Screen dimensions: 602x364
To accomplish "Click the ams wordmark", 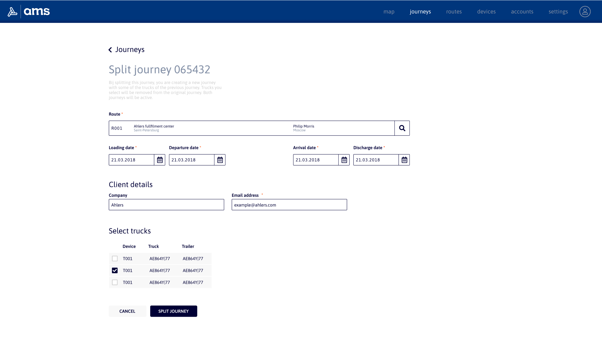I will [37, 12].
